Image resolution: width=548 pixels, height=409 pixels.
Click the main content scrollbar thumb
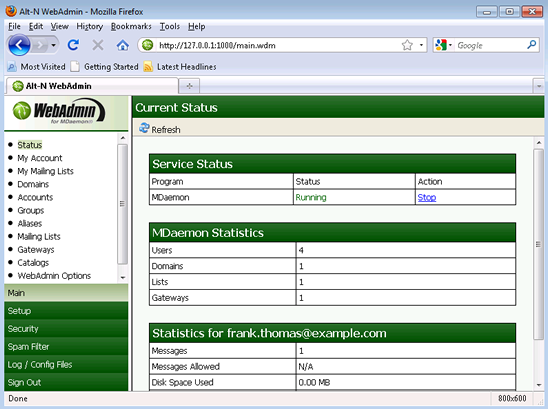click(539, 244)
